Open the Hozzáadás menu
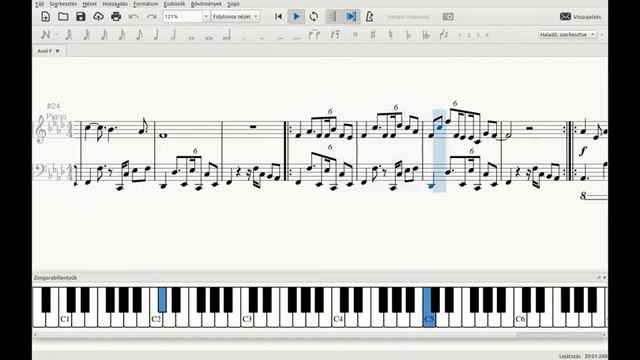Screen dimensions: 640x360 [115, 4]
